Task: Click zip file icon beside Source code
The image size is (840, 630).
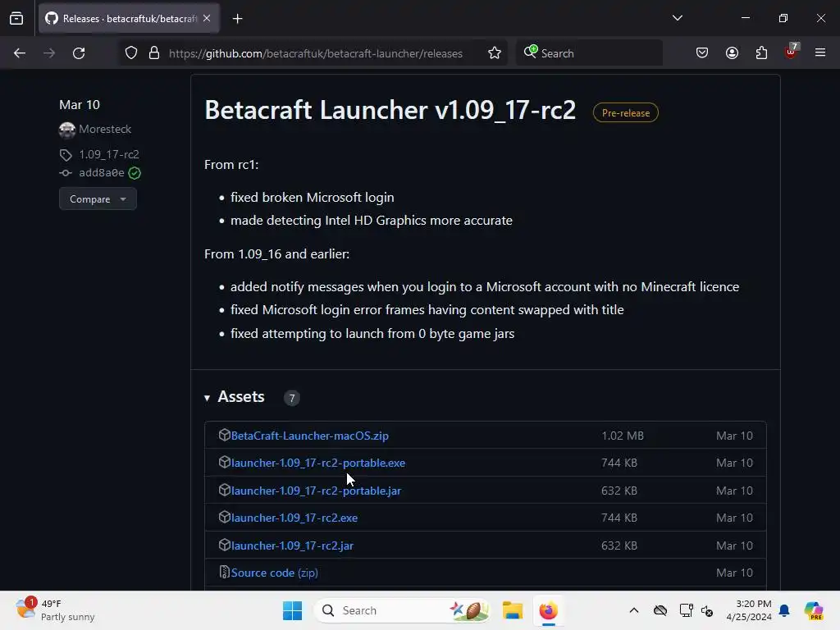Action: tap(225, 572)
